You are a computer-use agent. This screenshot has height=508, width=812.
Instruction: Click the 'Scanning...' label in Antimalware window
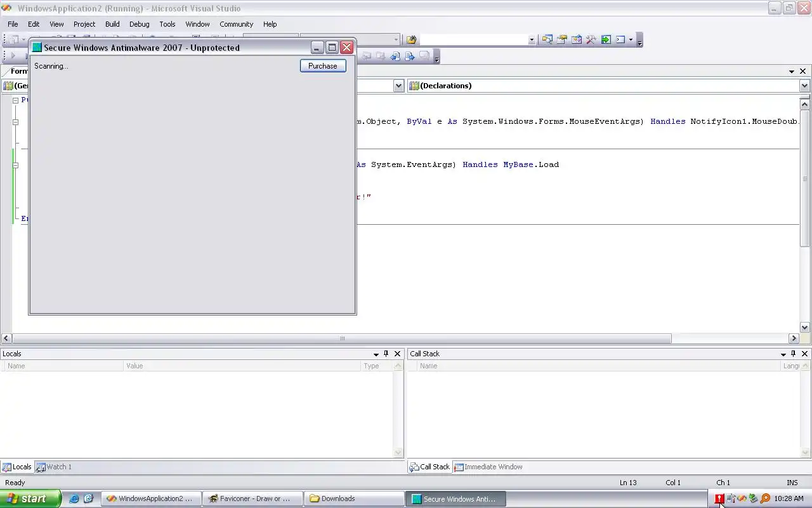point(51,66)
